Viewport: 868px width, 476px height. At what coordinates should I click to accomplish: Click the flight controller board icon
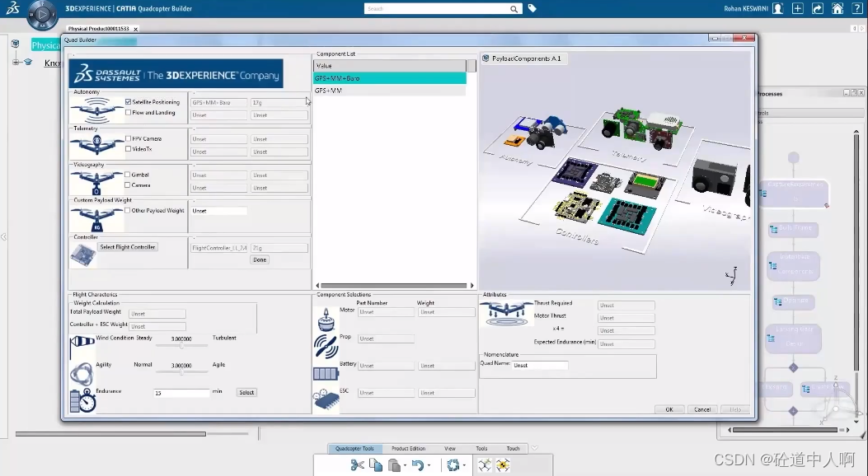(x=83, y=254)
